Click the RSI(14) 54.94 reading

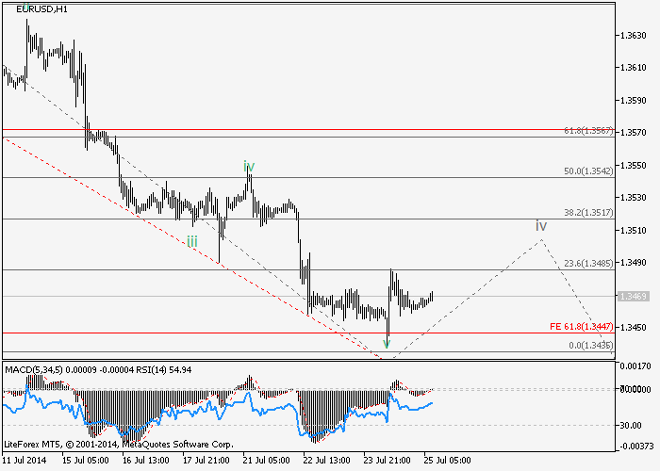(164, 370)
